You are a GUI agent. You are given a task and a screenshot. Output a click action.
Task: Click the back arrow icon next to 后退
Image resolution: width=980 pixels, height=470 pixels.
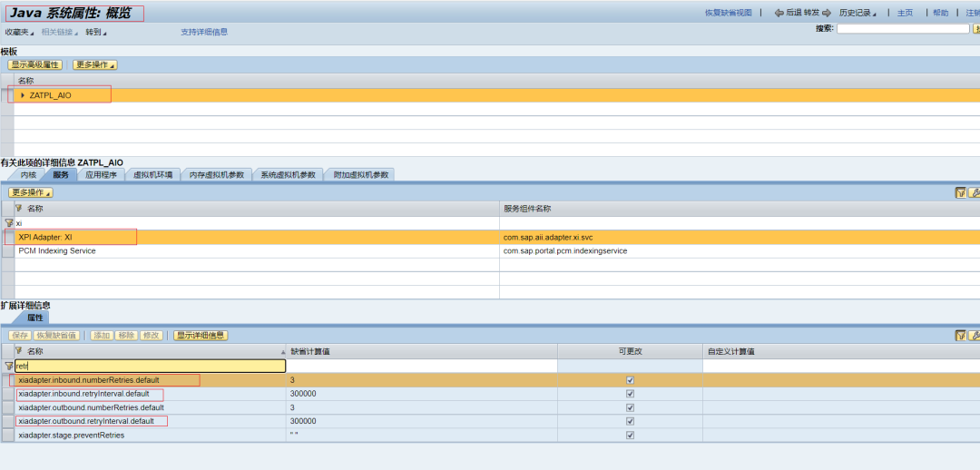click(779, 13)
